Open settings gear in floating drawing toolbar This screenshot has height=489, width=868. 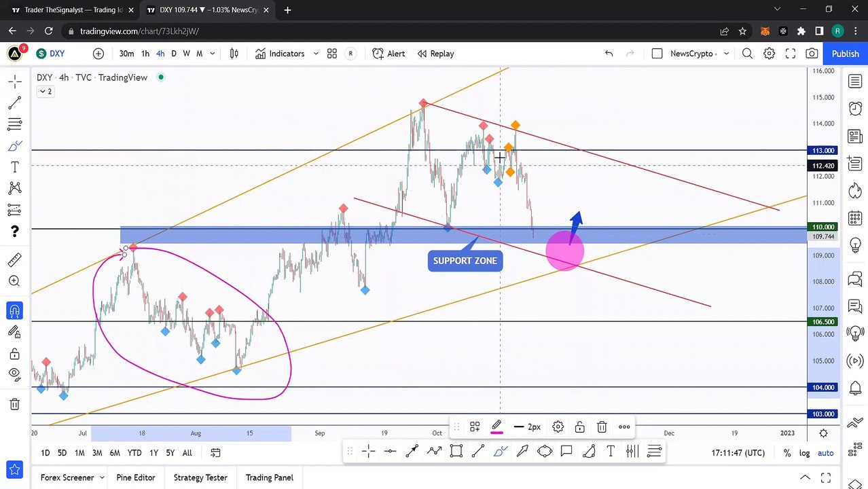(x=558, y=427)
